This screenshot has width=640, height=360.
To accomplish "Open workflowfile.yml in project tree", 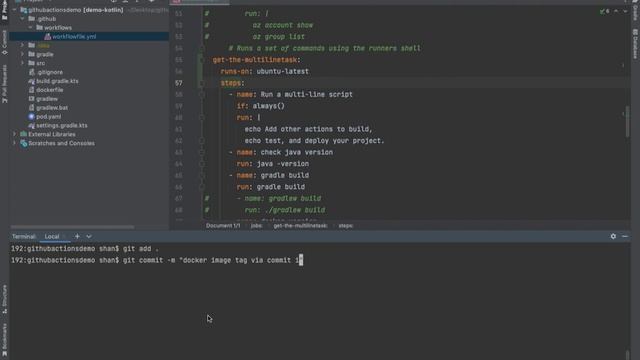I will coord(74,36).
